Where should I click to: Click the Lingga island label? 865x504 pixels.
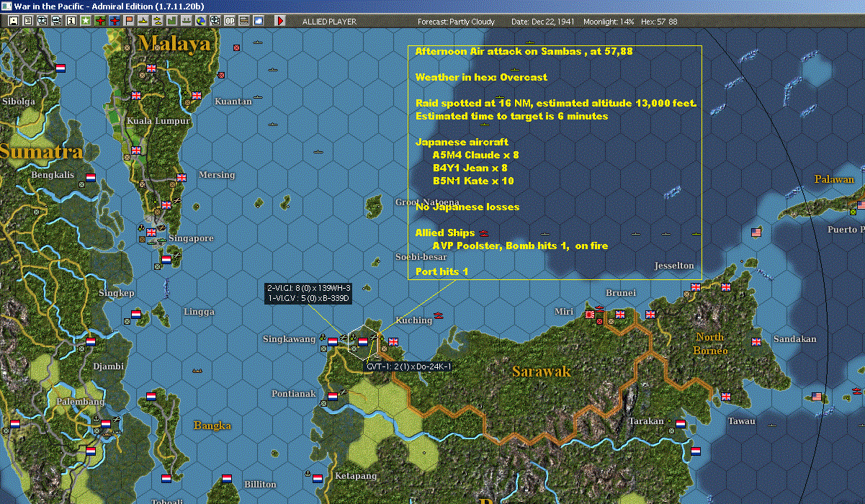[199, 312]
